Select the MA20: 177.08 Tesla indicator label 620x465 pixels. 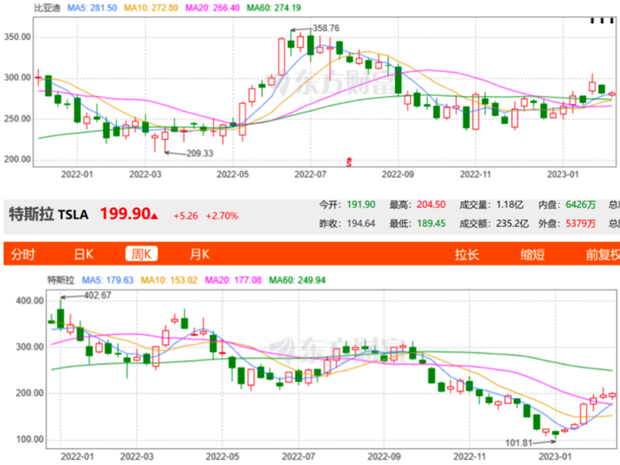(233, 280)
